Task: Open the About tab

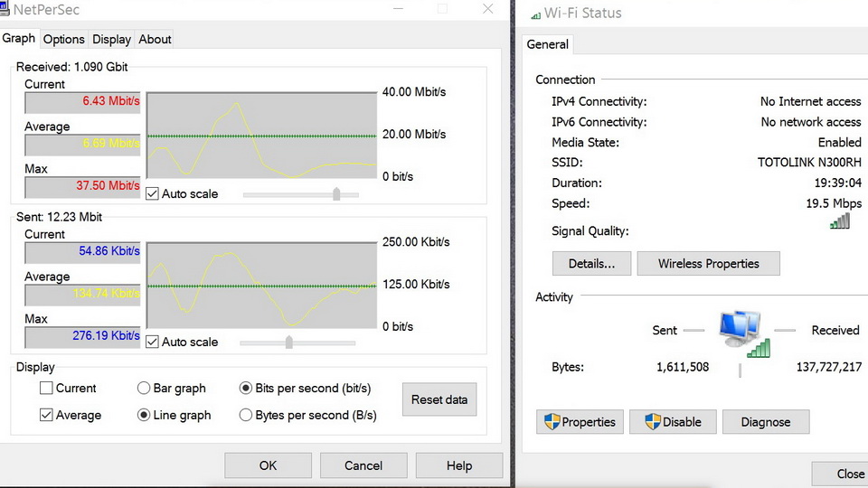Action: point(155,39)
